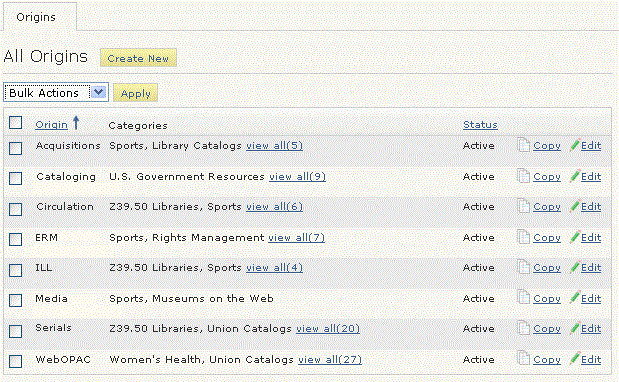This screenshot has width=619, height=382.
Task: Check the Circulation row checkbox
Action: click(16, 209)
